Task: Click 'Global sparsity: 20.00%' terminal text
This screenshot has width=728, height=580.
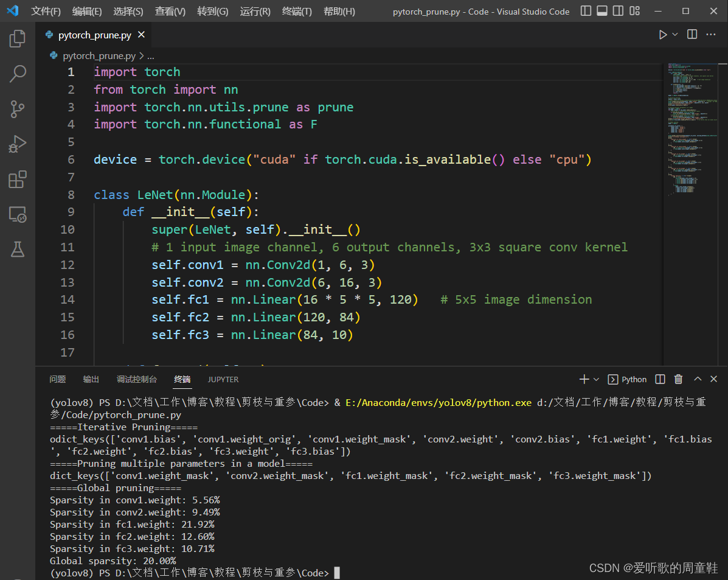Action: pos(113,561)
